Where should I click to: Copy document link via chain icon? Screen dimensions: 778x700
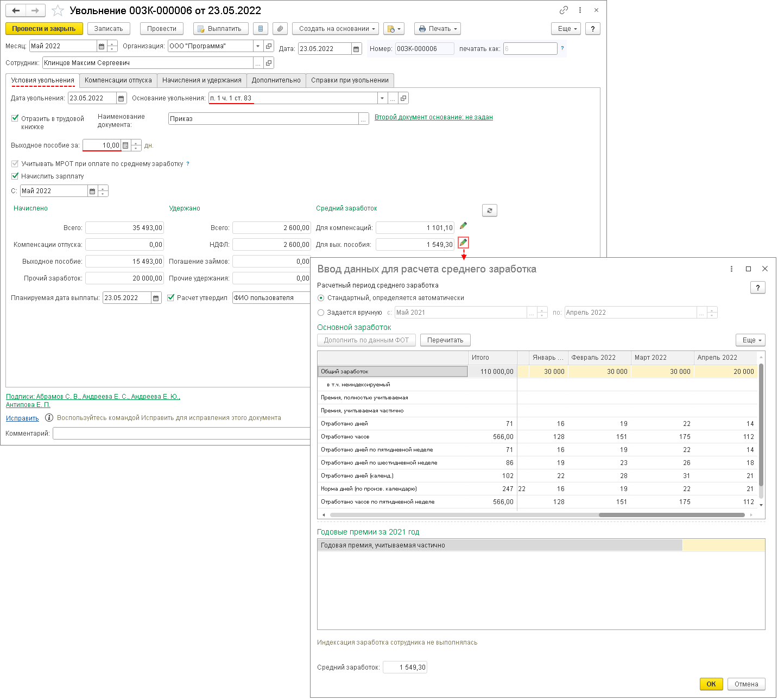[x=564, y=10]
